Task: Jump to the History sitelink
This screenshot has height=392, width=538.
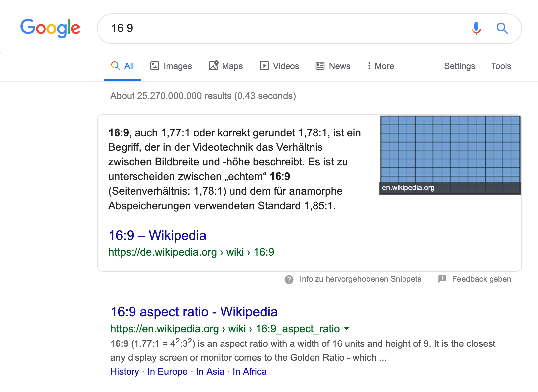Action: pos(125,371)
